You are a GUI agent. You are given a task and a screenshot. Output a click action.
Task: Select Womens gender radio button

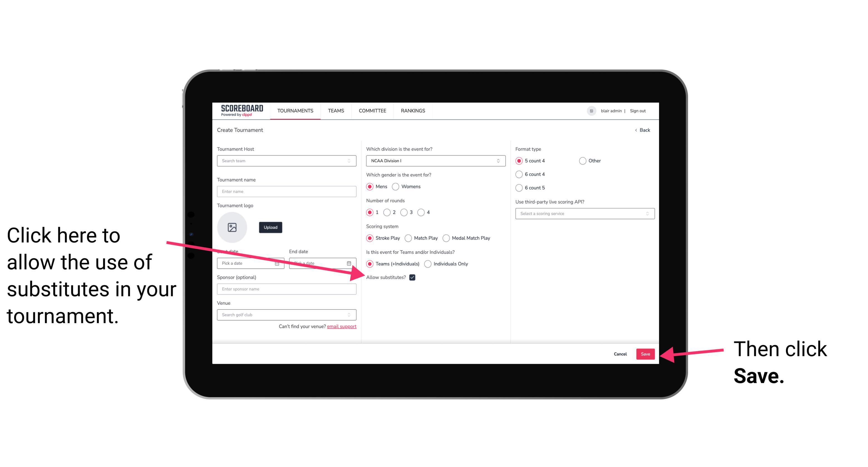coord(397,187)
